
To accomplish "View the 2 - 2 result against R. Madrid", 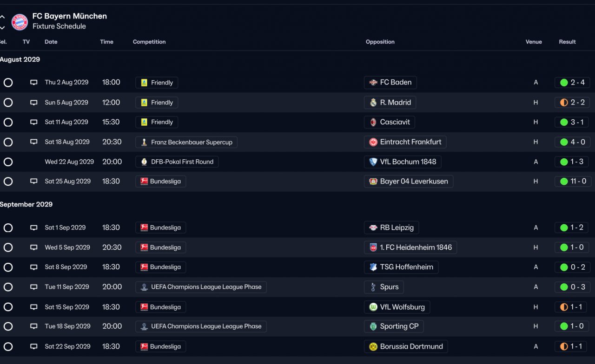I will pos(573,103).
